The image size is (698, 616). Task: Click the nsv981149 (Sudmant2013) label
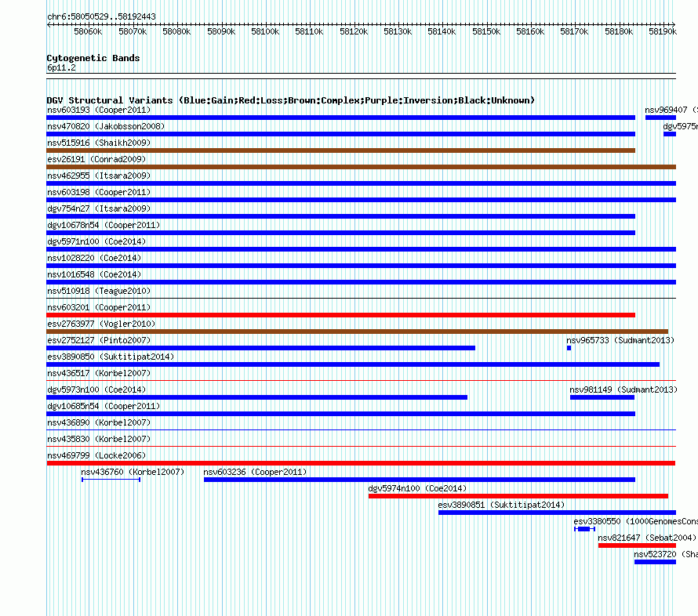point(623,390)
